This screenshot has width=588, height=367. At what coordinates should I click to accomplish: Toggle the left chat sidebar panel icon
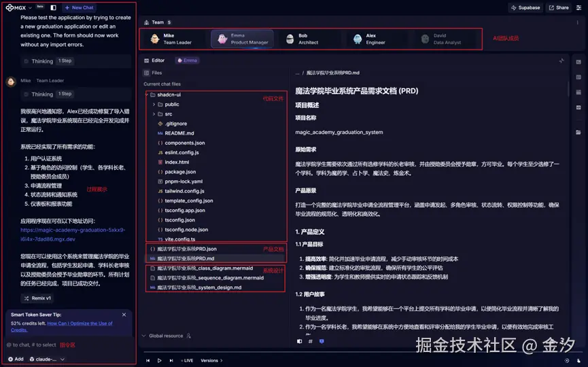[x=53, y=7]
